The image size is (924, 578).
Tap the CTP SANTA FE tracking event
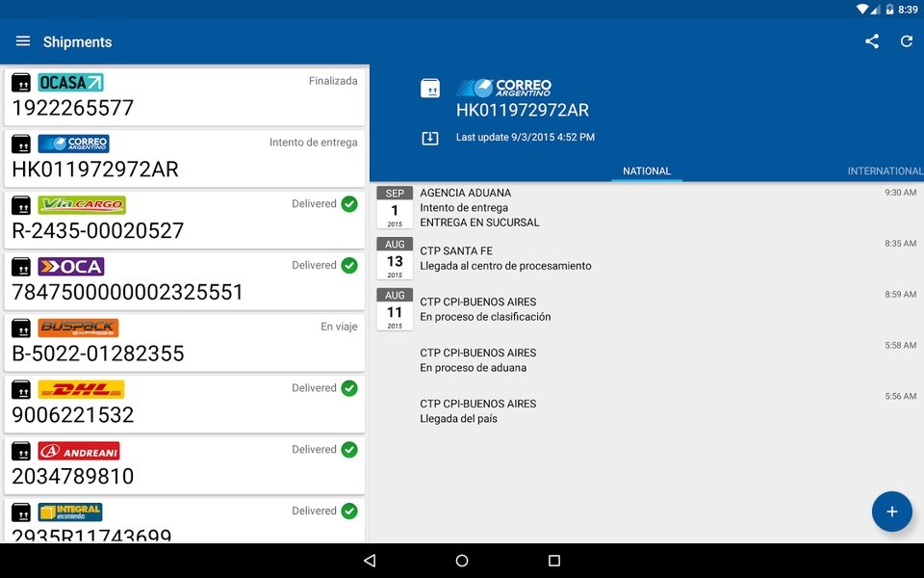pyautogui.click(x=647, y=258)
